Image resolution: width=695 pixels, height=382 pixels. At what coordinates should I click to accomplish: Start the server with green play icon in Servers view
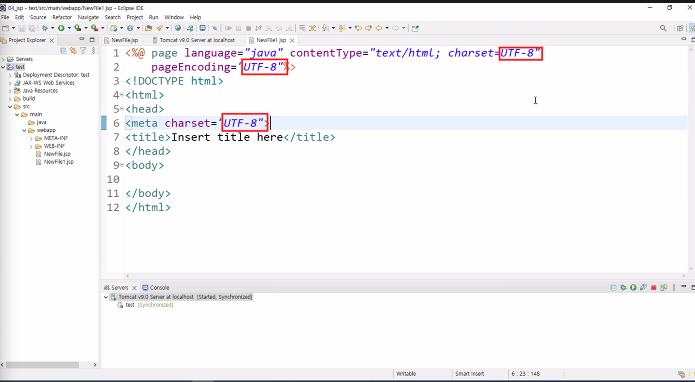pos(633,288)
